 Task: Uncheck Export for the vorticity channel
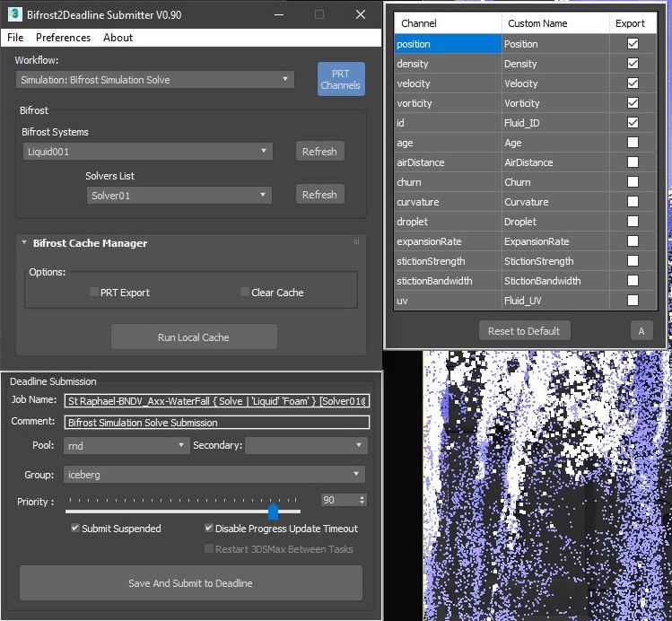pos(633,103)
